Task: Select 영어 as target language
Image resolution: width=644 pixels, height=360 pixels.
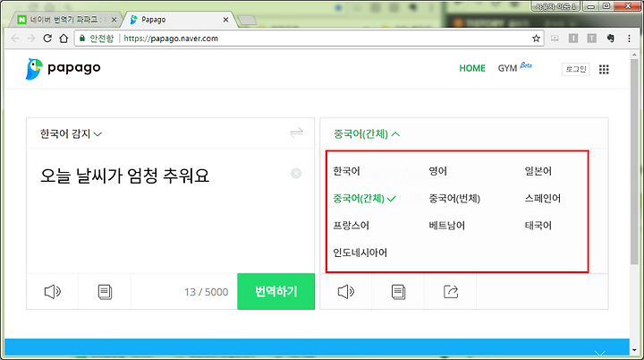Action: point(437,171)
